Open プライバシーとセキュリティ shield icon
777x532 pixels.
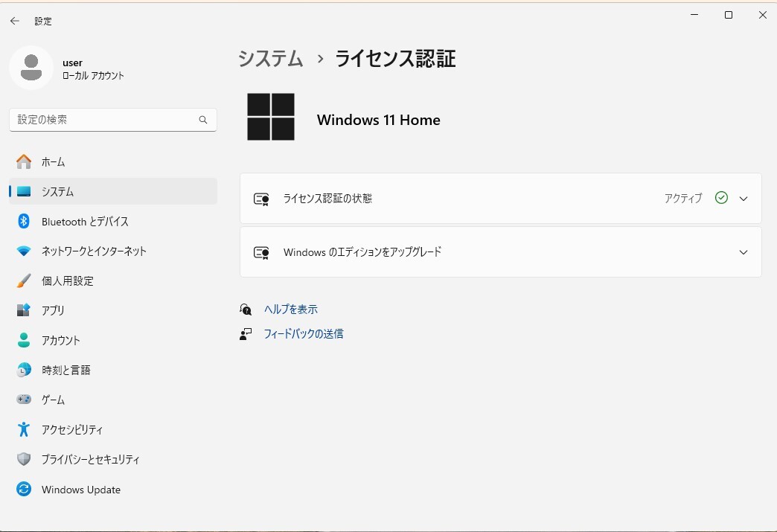click(x=23, y=459)
